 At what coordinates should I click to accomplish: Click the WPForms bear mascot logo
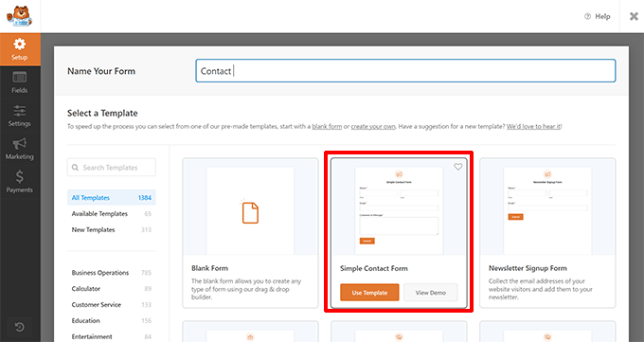pyautogui.click(x=19, y=16)
